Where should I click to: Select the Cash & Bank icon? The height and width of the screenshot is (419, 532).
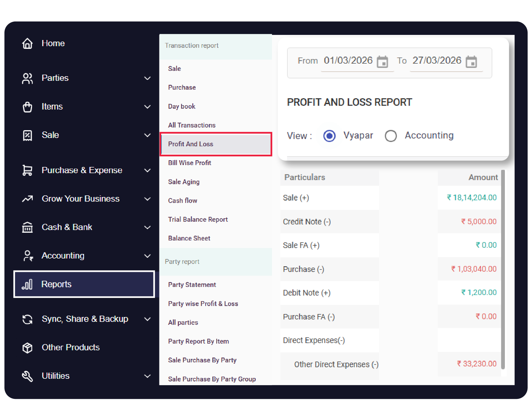pyautogui.click(x=28, y=227)
